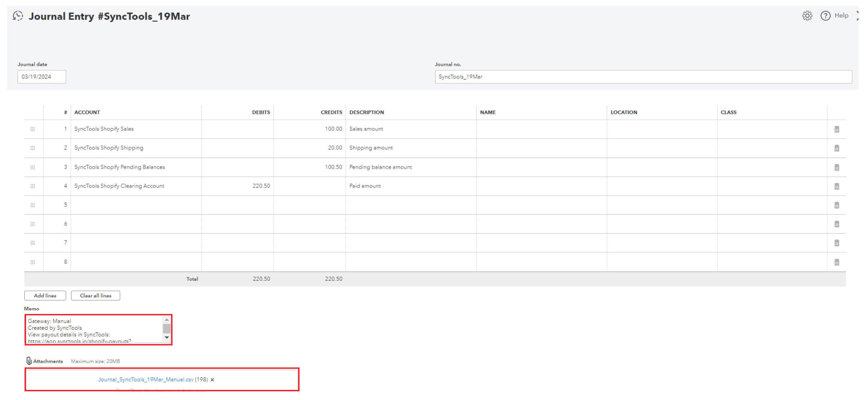The image size is (868, 400).
Task: Delete empty line 6
Action: pos(837,224)
